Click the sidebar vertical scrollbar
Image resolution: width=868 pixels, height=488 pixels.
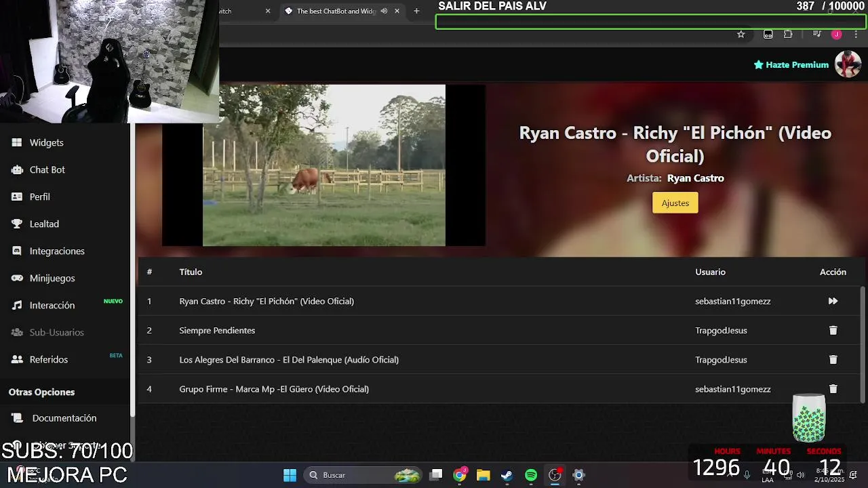pos(133,271)
